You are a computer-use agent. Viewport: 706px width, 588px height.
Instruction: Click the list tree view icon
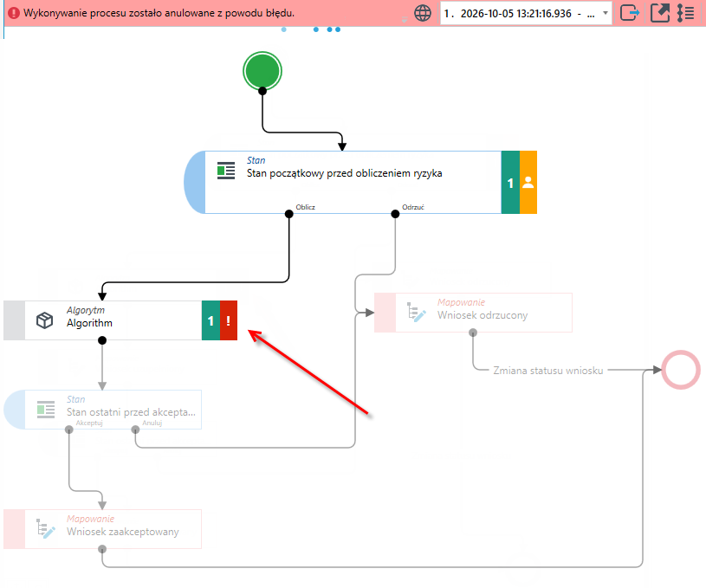tap(685, 13)
